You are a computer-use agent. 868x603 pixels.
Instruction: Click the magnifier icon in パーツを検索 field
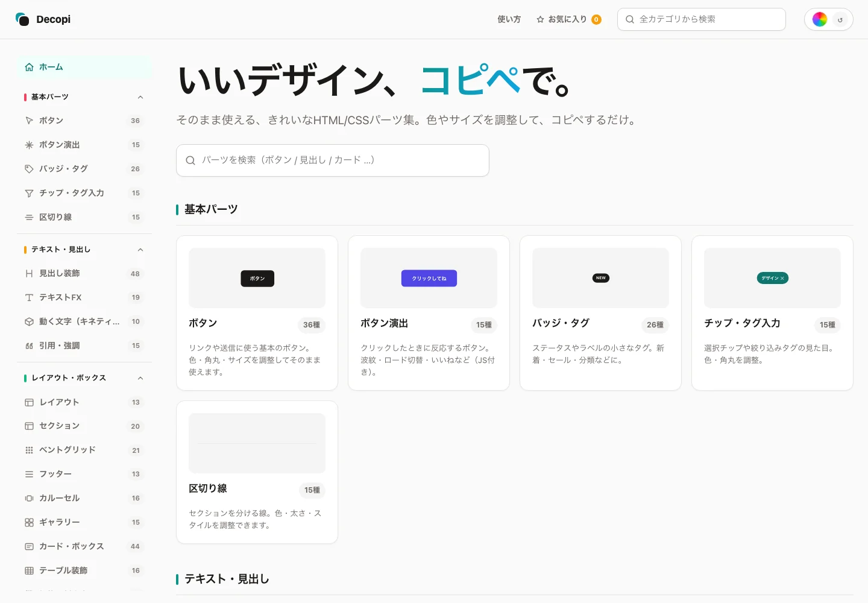190,160
